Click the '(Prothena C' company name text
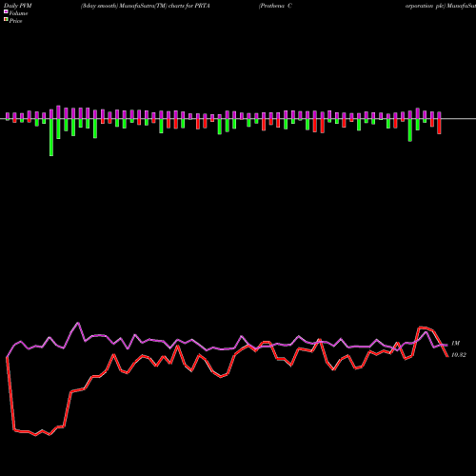This screenshot has height=476, width=476. coord(275,6)
